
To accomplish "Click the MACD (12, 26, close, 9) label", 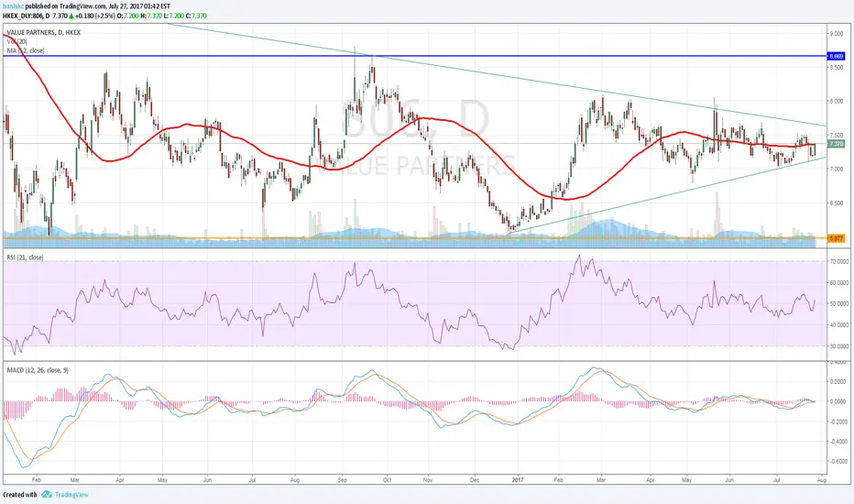I will [38, 370].
